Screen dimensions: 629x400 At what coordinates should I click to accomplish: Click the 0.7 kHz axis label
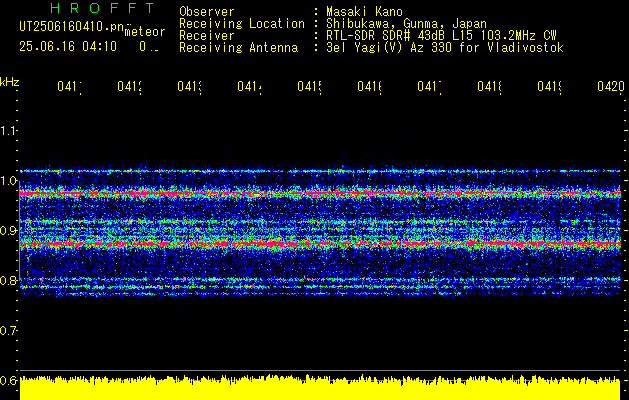pyautogui.click(x=9, y=331)
